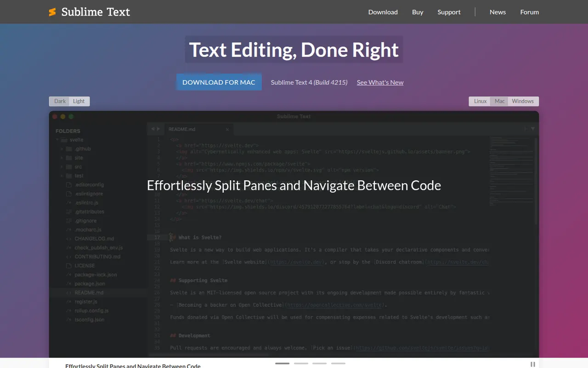Viewport: 588px width, 368px height.
Task: Select the Linux platform option
Action: [480, 101]
